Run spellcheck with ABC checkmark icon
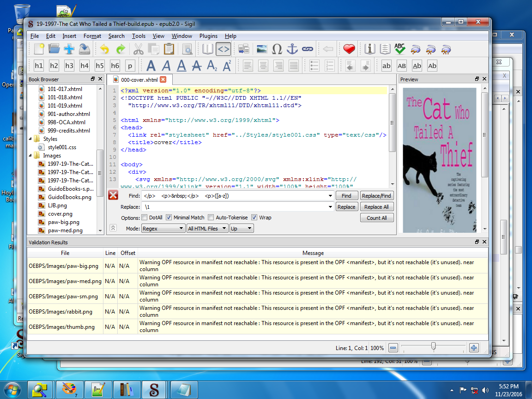Viewport: 532px width, 399px height. click(400, 49)
